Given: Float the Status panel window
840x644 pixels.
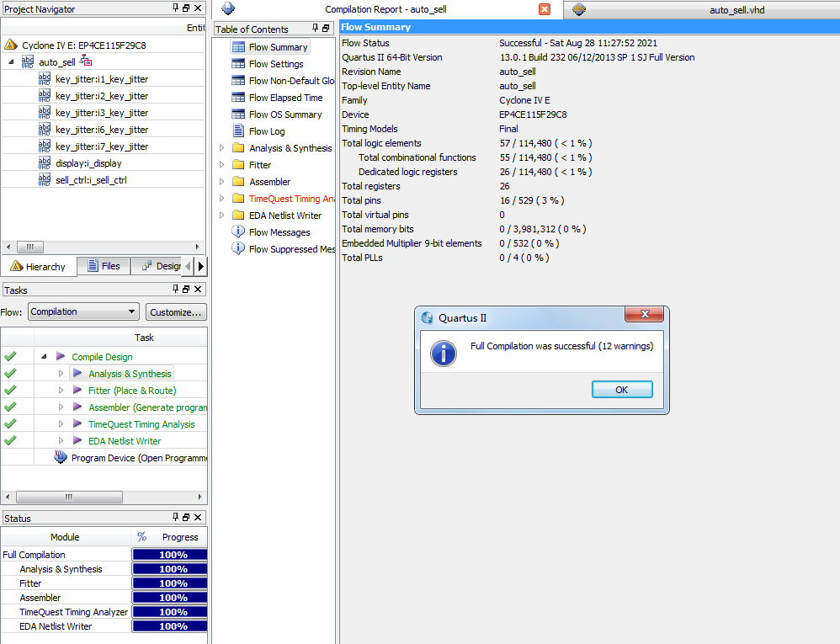Looking at the screenshot, I should (x=186, y=518).
